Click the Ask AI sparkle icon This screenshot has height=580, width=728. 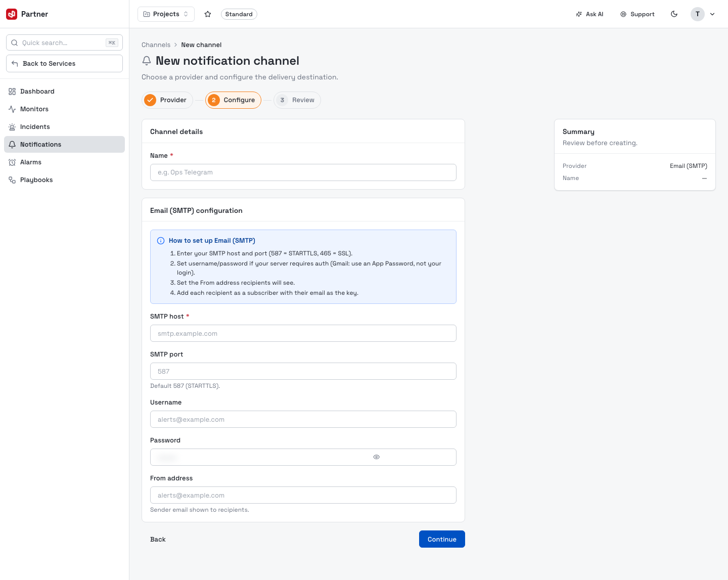point(579,14)
